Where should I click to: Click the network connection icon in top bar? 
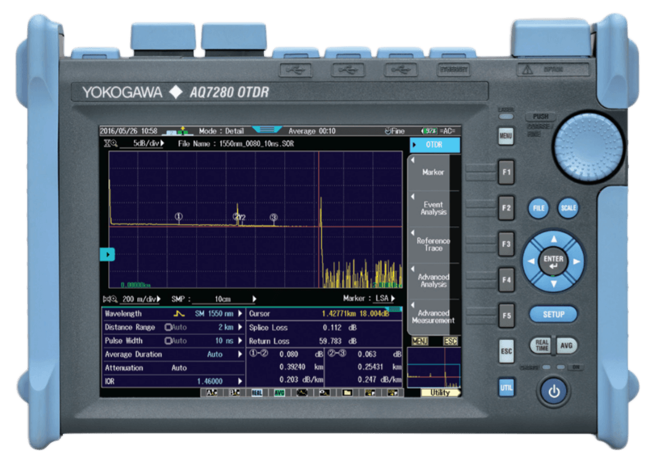177,131
